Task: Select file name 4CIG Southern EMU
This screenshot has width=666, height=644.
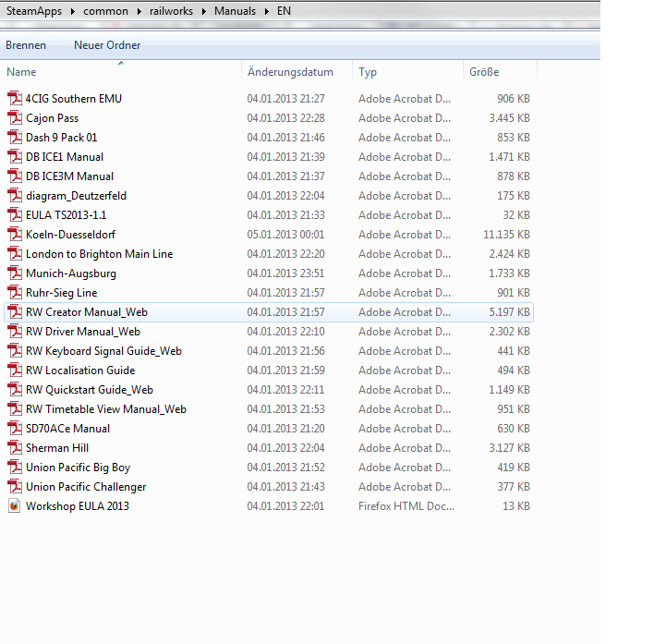Action: click(74, 99)
